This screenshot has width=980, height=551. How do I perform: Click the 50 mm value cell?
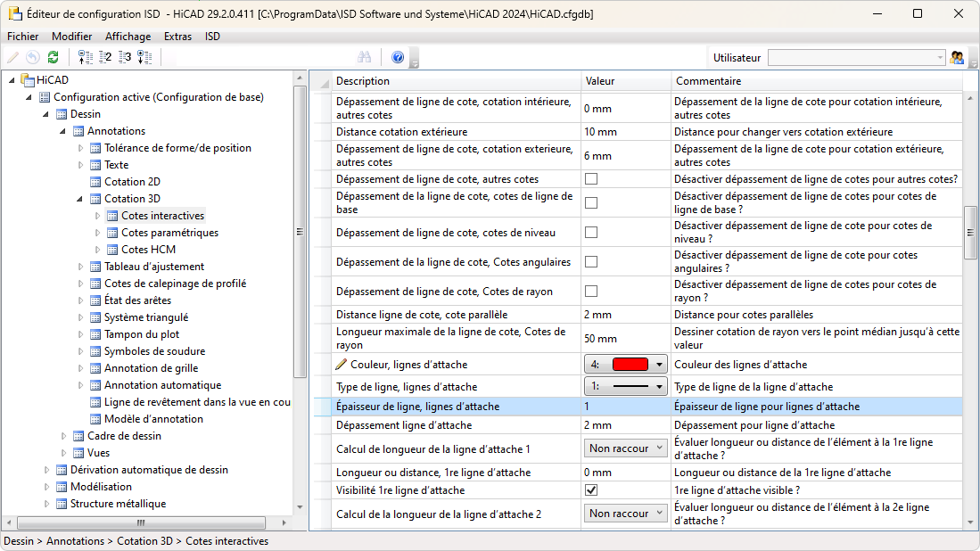tap(626, 338)
